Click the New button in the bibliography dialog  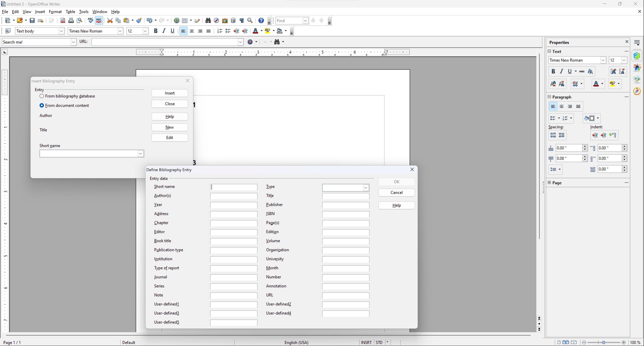[x=169, y=127]
